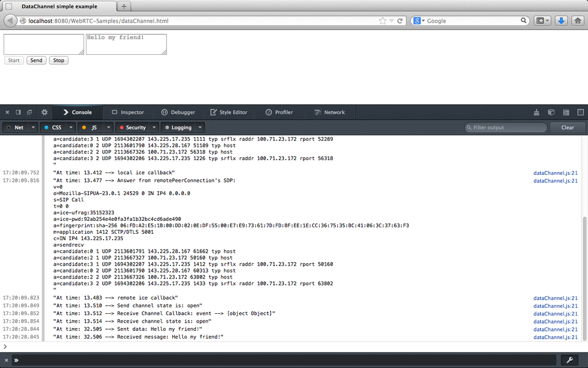Open the Downloads arrow icon
This screenshot has height=368, width=588.
[561, 20]
